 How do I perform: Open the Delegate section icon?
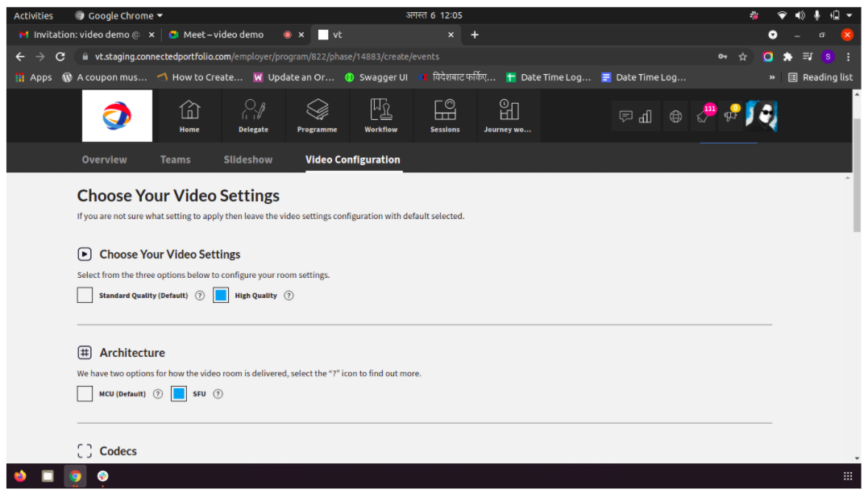[x=254, y=116]
